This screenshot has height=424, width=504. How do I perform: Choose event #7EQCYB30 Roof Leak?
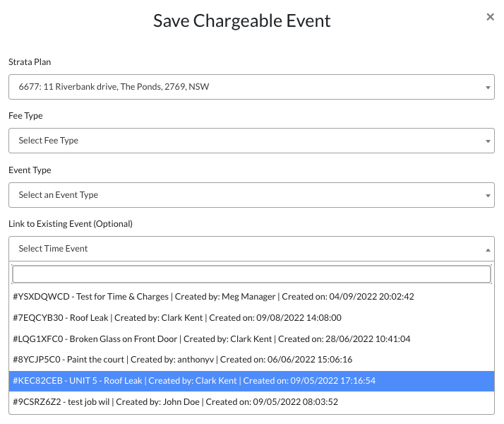coord(177,318)
